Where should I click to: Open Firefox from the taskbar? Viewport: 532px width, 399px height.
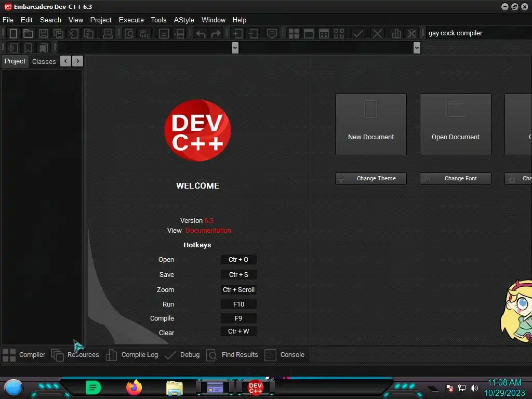click(x=134, y=388)
